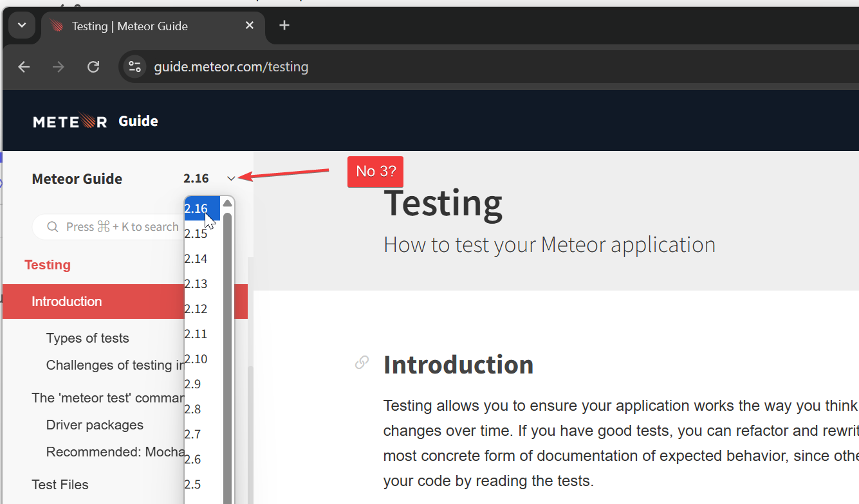859x504 pixels.
Task: Select version 2.12 in the list
Action: click(202, 309)
